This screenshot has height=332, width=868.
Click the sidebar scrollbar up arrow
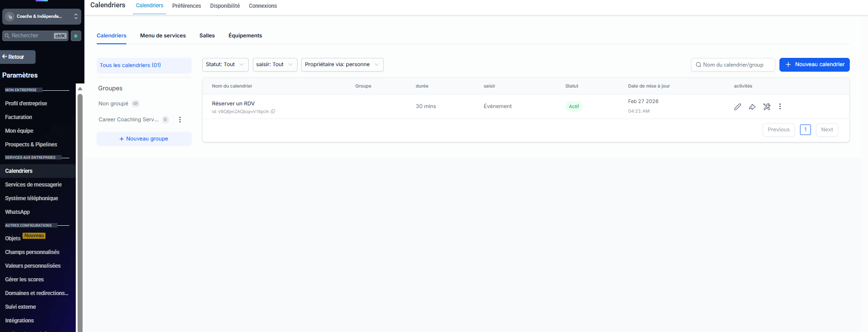(80, 89)
